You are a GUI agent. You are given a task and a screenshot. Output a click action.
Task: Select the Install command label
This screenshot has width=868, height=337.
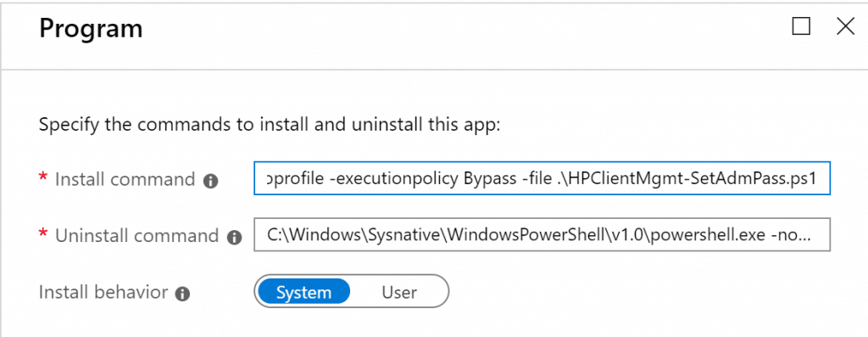pos(125,180)
